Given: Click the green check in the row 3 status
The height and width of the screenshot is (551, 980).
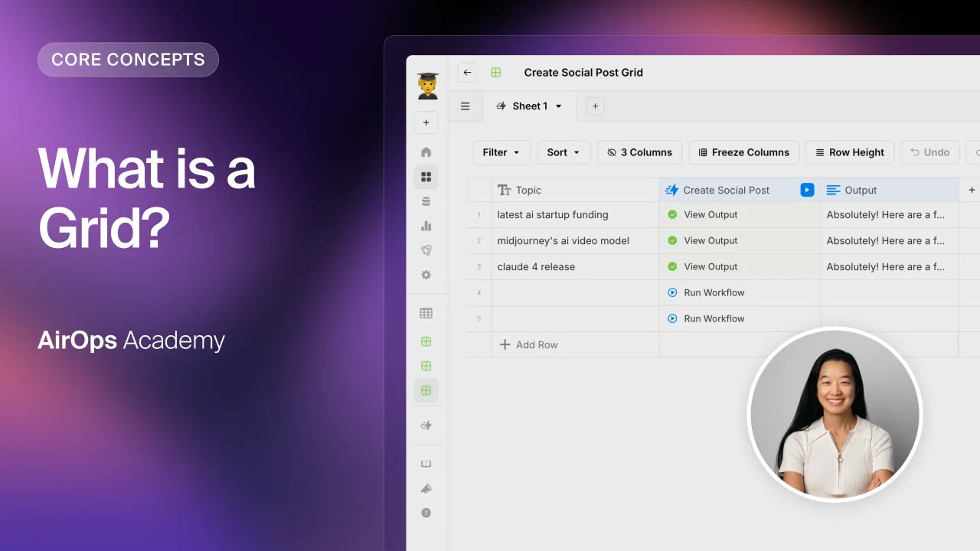Looking at the screenshot, I should (x=672, y=267).
